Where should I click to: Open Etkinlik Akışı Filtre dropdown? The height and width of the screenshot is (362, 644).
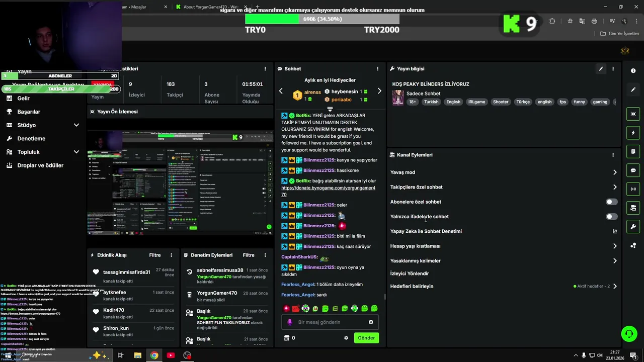(x=155, y=255)
